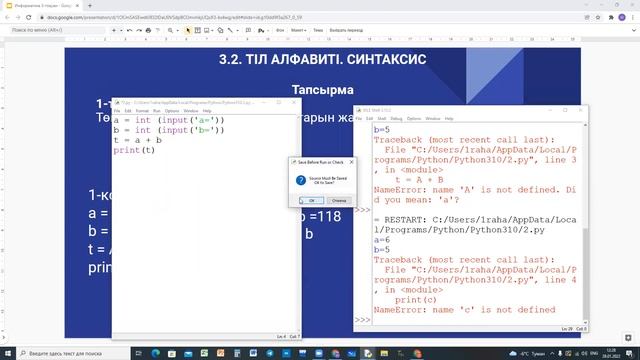Expand the new slide layout dropdown arrow
Screen dimensions: 640x360
point(121,30)
